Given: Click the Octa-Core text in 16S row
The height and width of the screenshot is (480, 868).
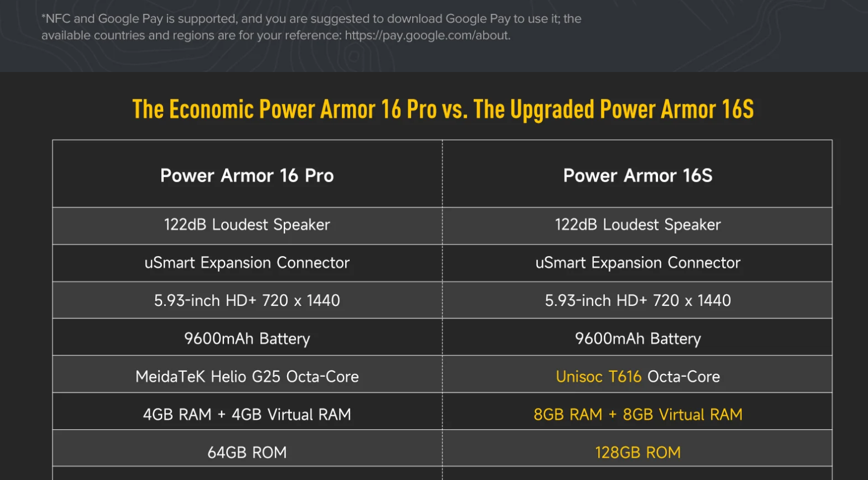Looking at the screenshot, I should (x=684, y=377).
